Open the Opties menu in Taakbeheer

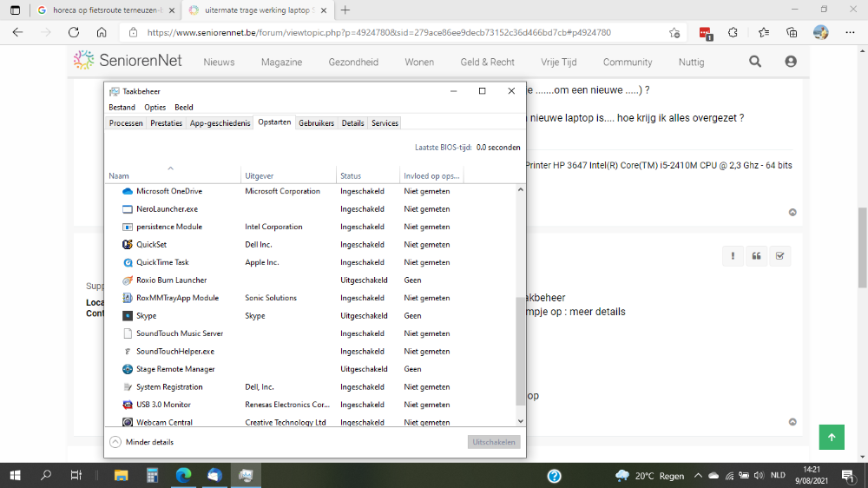155,108
